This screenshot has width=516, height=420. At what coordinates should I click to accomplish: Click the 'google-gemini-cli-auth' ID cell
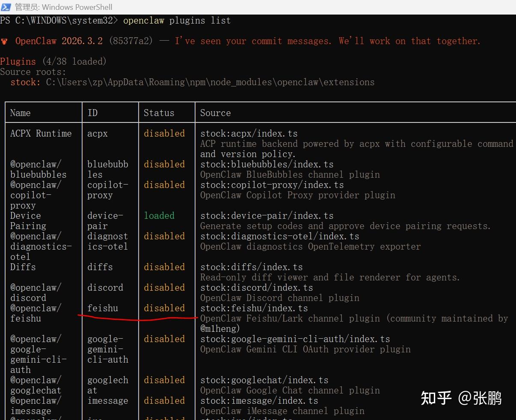(x=108, y=349)
